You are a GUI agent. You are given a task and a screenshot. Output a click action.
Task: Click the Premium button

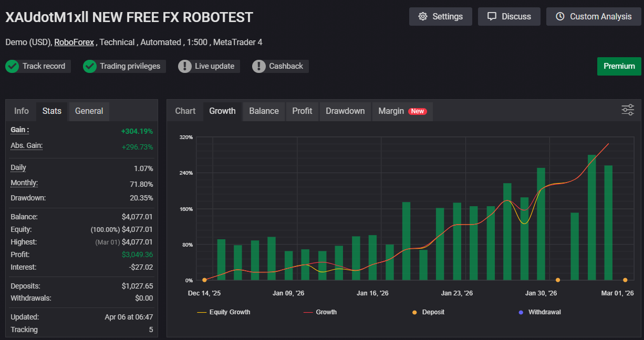point(619,66)
